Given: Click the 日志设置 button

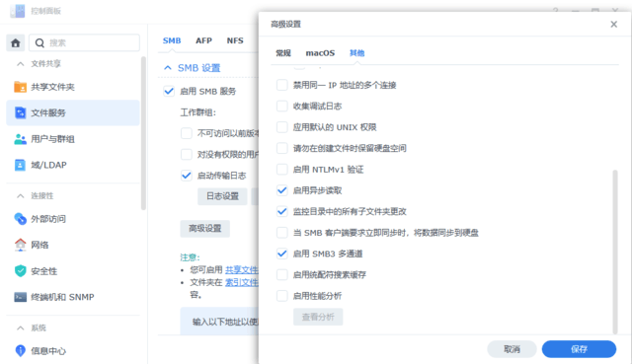Looking at the screenshot, I should coord(222,196).
